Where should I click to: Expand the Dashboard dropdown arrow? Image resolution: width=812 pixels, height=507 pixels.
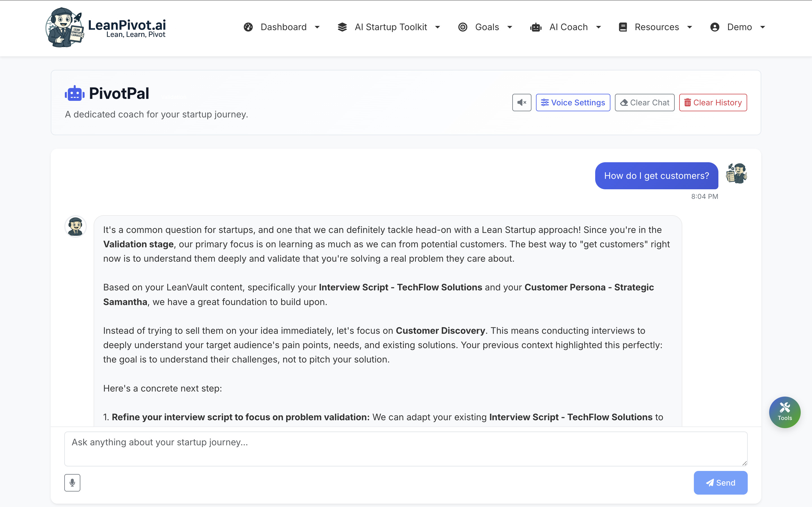[317, 27]
